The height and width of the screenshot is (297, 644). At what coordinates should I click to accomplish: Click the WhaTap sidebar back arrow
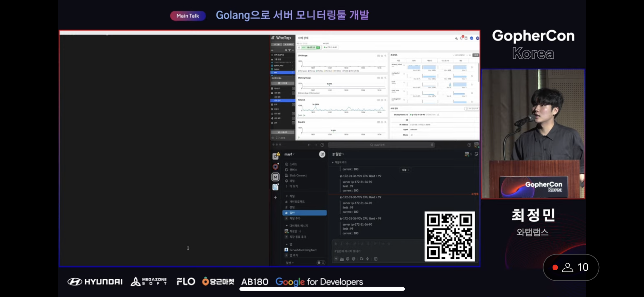tap(272, 50)
